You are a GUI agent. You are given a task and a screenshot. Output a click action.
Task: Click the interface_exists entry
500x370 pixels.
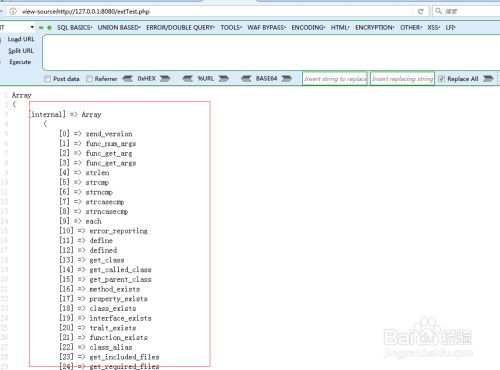pyautogui.click(x=121, y=318)
